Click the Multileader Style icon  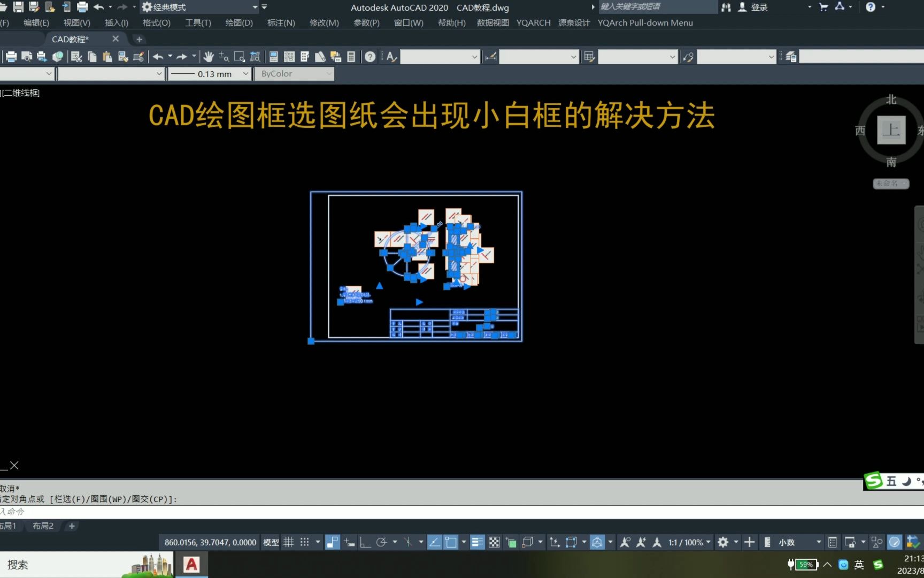(688, 57)
